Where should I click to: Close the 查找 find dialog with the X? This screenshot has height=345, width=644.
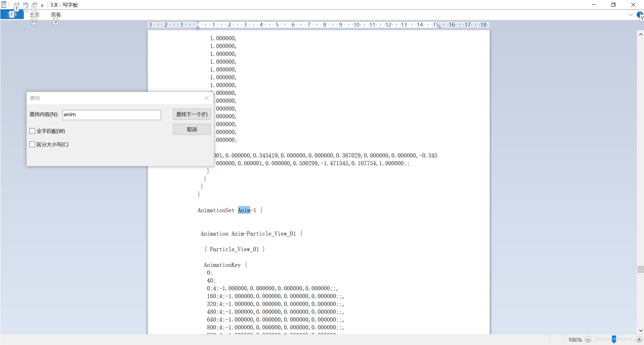coord(207,98)
